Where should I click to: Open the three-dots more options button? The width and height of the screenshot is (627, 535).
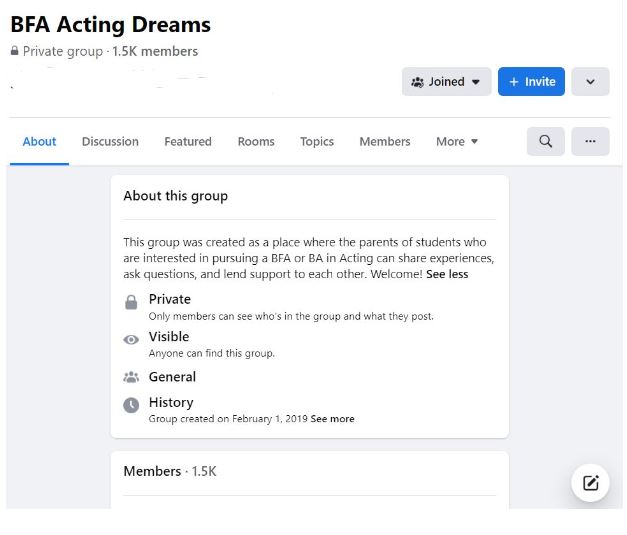(x=590, y=141)
